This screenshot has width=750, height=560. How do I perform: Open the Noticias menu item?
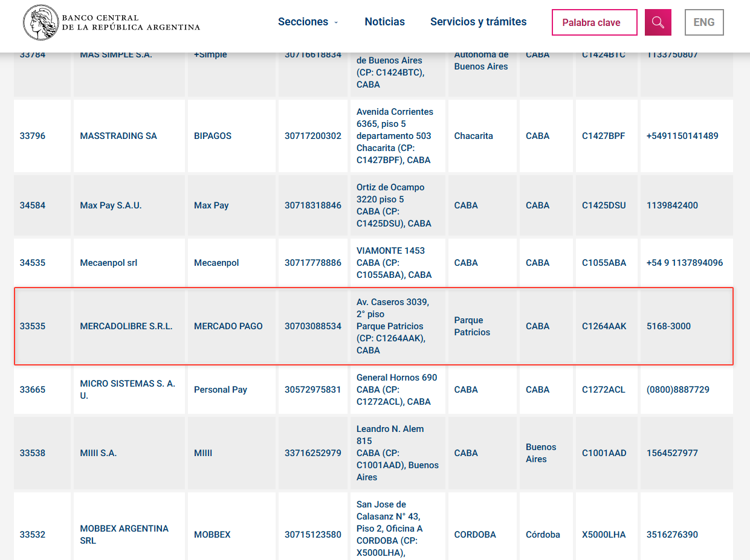tap(384, 22)
